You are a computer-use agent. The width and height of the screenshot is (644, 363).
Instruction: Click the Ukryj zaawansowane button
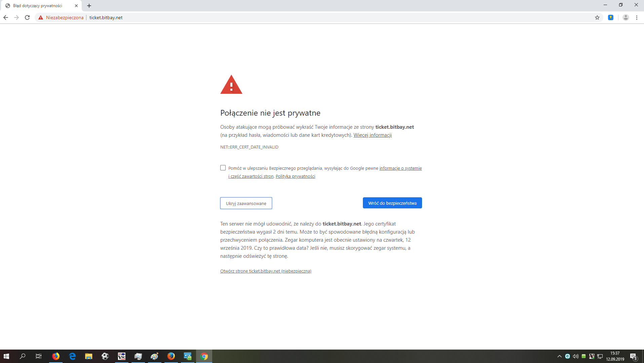tap(246, 203)
